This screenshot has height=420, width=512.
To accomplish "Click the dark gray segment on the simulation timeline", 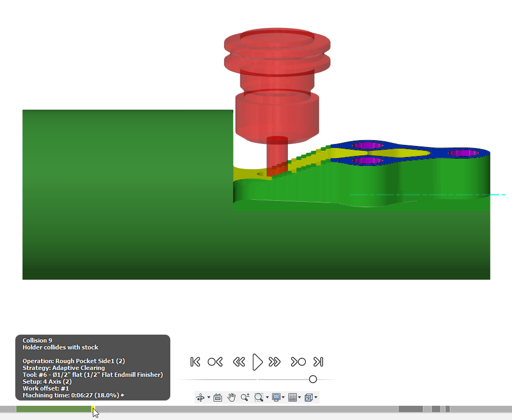I will [x=410, y=409].
